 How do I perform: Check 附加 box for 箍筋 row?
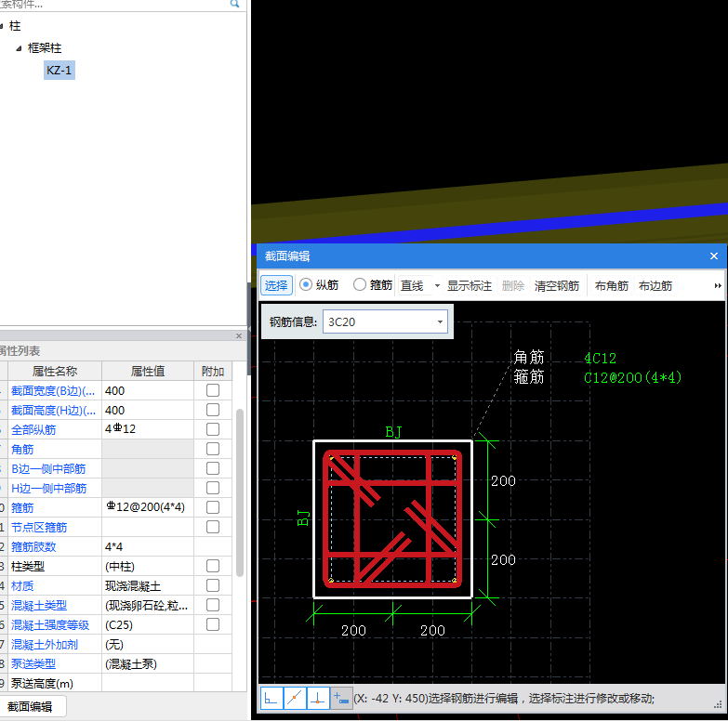(213, 507)
